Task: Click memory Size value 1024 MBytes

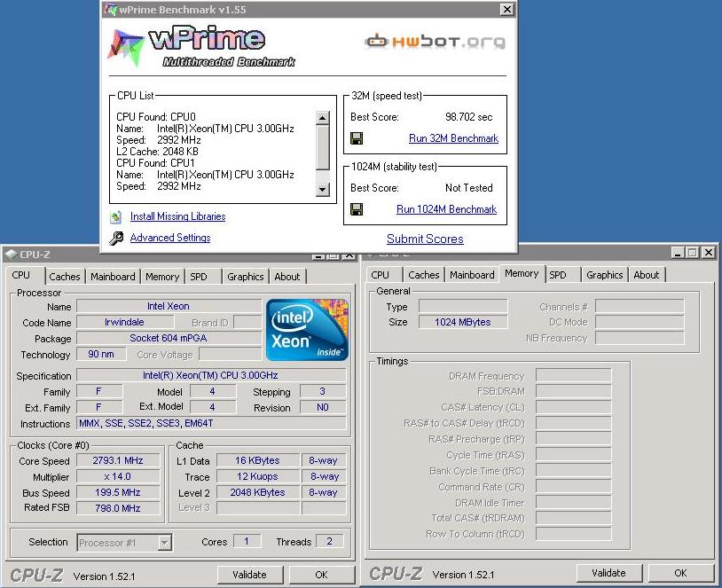Action: (x=463, y=322)
